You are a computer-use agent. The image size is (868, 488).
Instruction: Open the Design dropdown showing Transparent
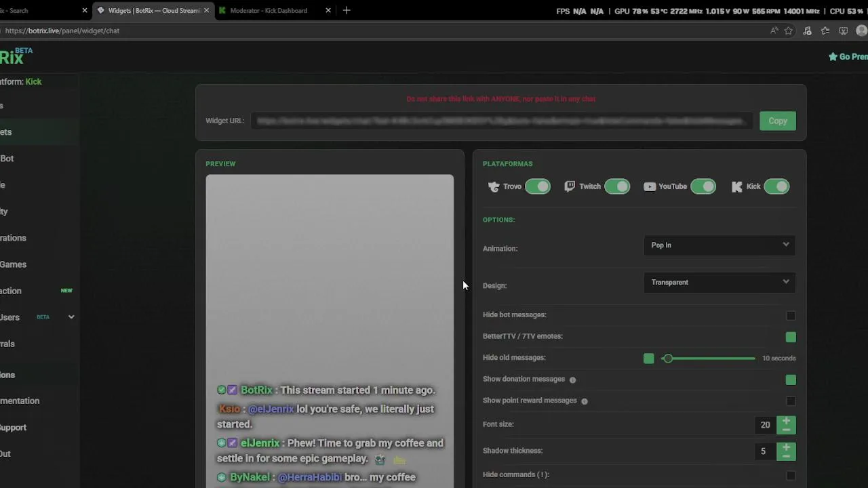tap(719, 283)
